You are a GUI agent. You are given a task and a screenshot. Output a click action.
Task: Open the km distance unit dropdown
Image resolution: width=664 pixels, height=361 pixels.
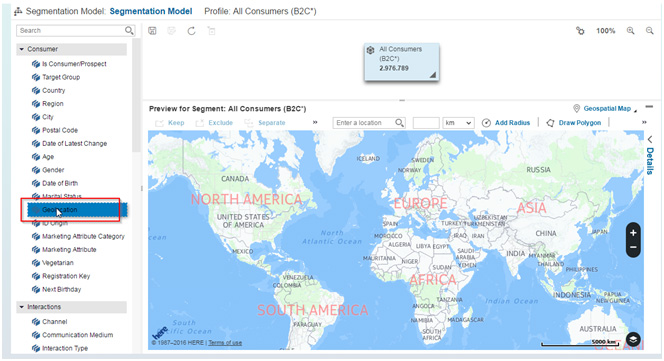(458, 123)
